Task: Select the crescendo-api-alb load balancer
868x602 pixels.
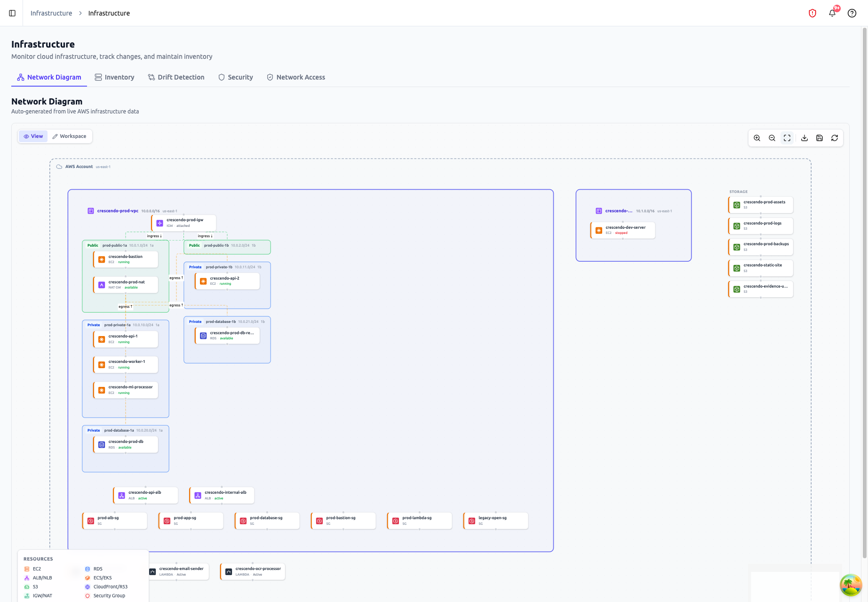Action: [x=146, y=496]
